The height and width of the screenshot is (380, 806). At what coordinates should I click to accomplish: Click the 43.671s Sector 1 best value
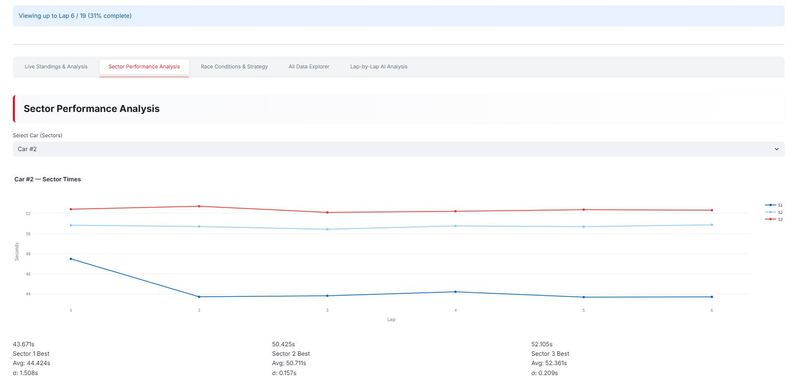pyautogui.click(x=24, y=344)
